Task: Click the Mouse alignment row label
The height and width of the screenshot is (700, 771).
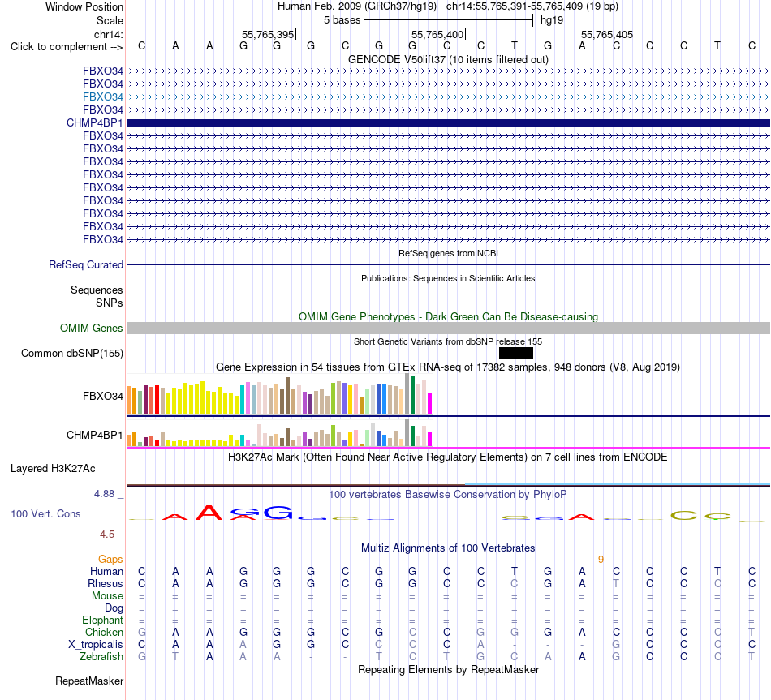Action: click(x=107, y=596)
